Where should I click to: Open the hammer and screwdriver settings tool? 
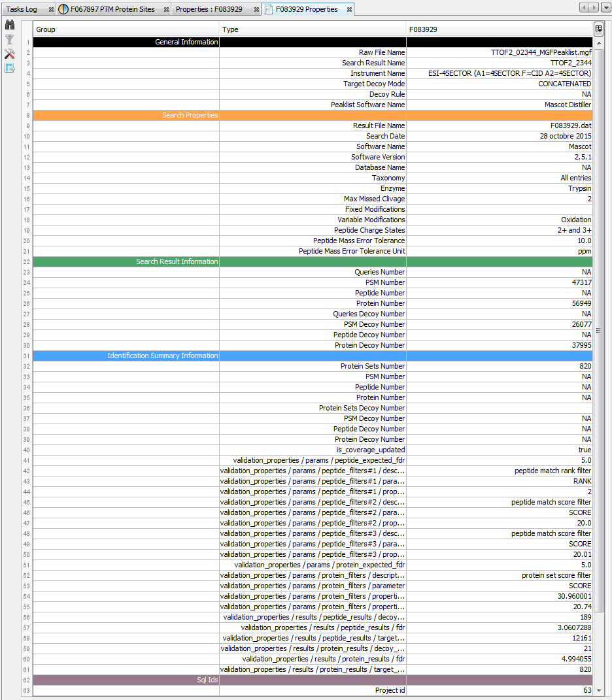tap(9, 54)
